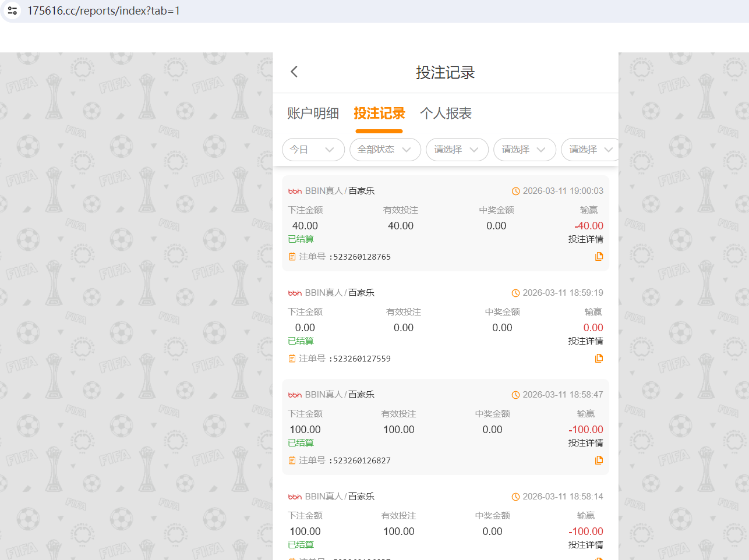
Task: Switch to the 个人报表 tab
Action: [x=447, y=114]
